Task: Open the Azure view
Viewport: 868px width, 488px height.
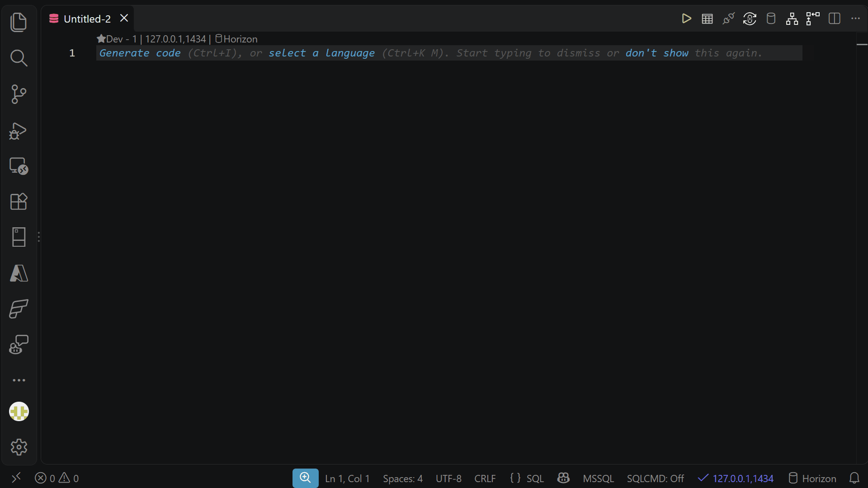Action: click(19, 273)
